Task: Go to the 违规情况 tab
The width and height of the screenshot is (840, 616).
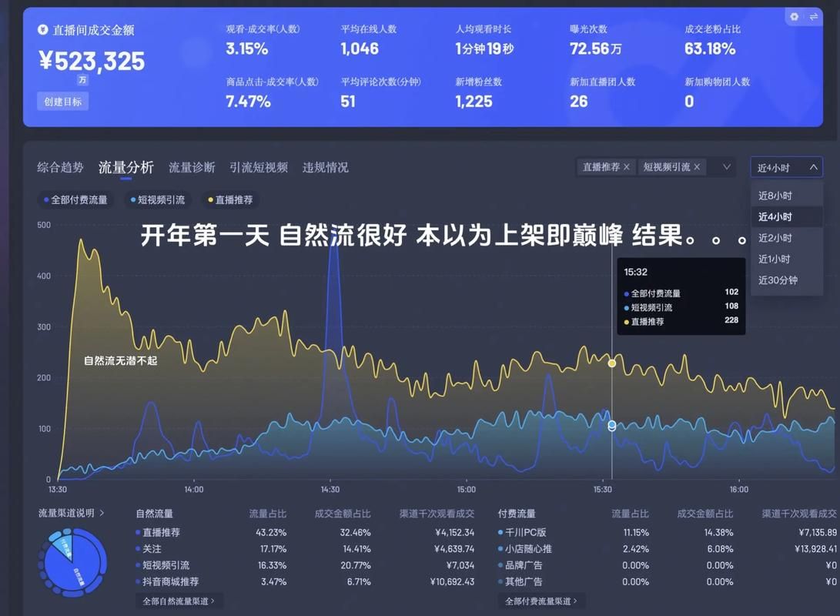Action: coord(325,167)
